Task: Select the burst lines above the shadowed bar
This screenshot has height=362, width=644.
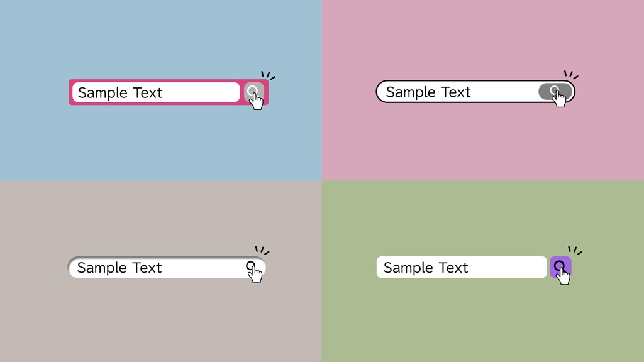Action: pos(262,250)
